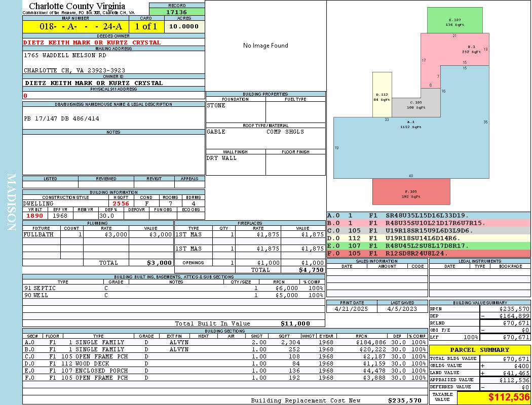Select the map number 018-A-24-A field
This screenshot has height=405, width=532.
tap(75, 26)
